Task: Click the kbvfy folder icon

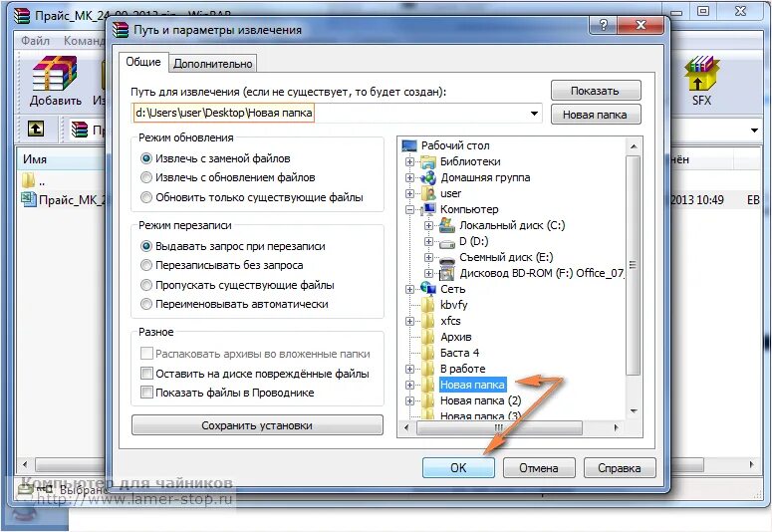Action: [x=428, y=305]
